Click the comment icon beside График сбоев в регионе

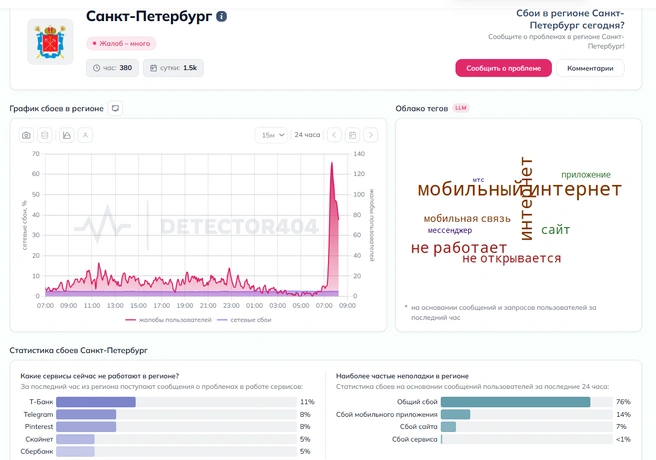[x=115, y=108]
